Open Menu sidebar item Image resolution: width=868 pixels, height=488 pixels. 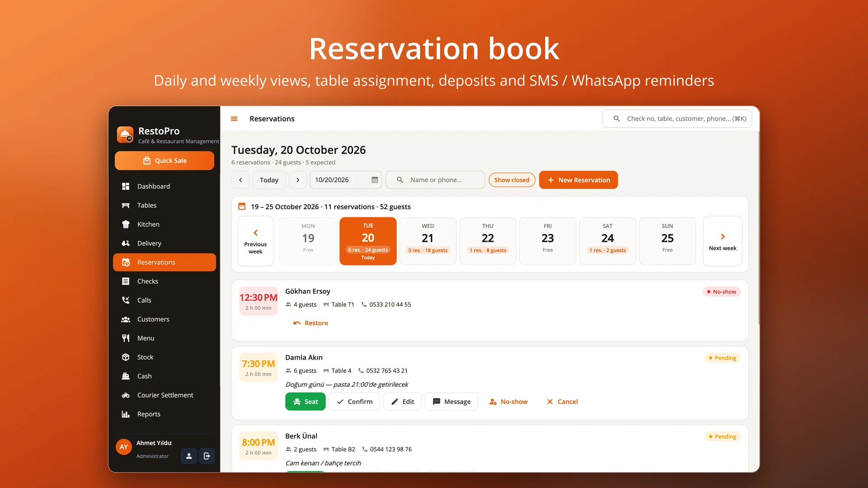click(x=165, y=338)
